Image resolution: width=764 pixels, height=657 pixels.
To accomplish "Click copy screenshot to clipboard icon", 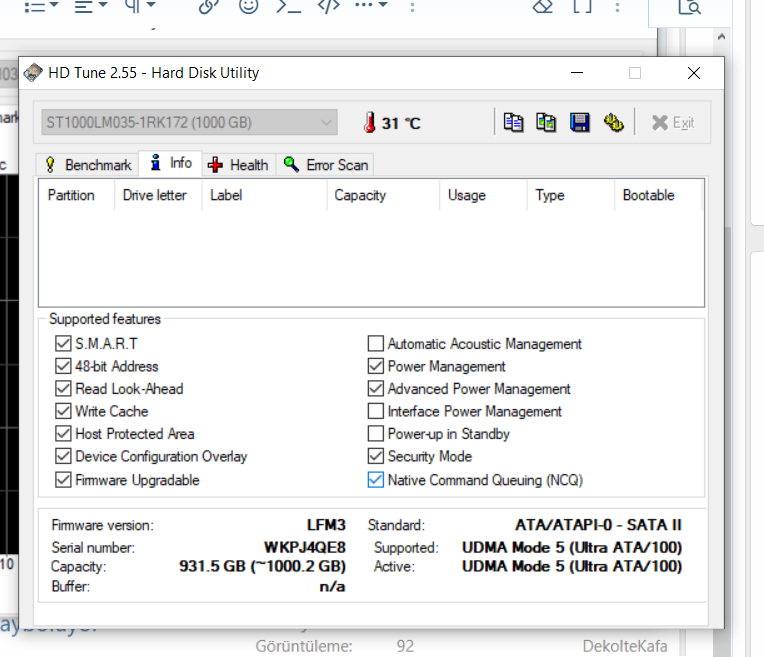I will click(546, 122).
